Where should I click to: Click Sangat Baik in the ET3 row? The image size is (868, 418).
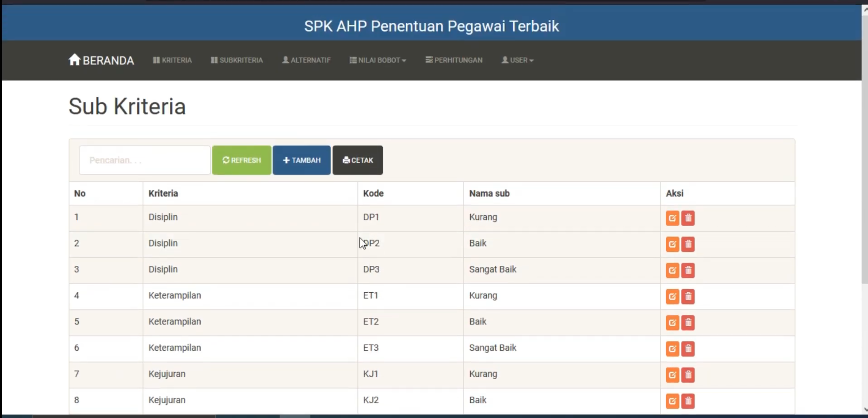pyautogui.click(x=493, y=348)
